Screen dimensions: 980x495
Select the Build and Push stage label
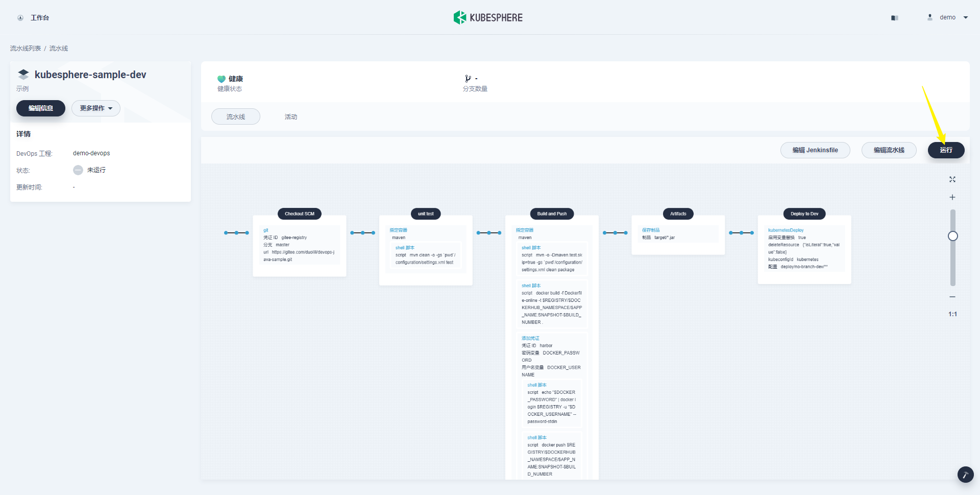point(552,214)
